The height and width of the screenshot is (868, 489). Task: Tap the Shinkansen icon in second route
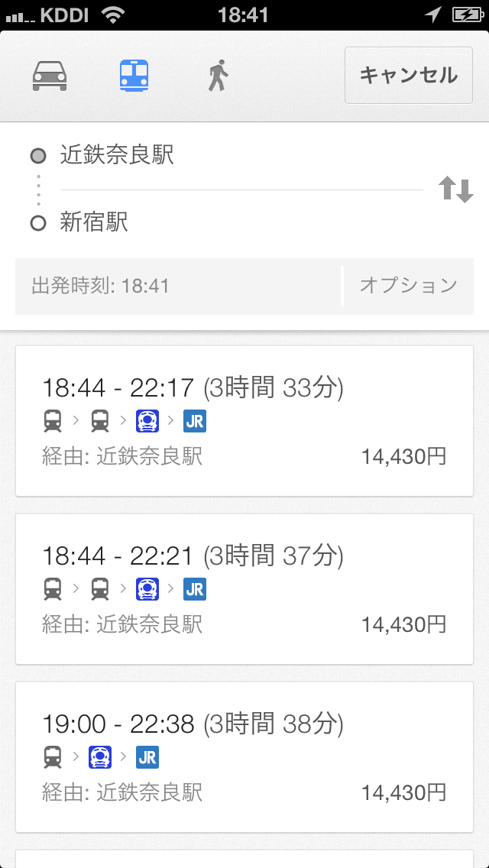coord(147,589)
